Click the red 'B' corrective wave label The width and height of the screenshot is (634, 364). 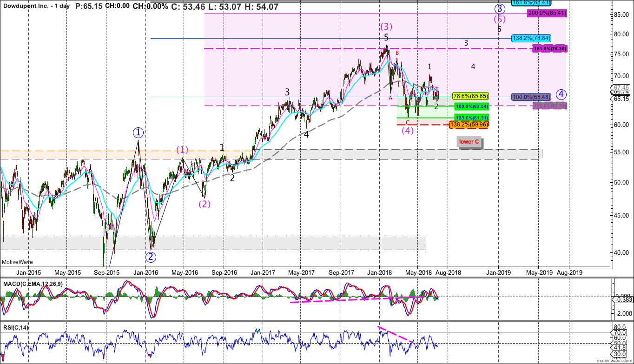click(397, 53)
